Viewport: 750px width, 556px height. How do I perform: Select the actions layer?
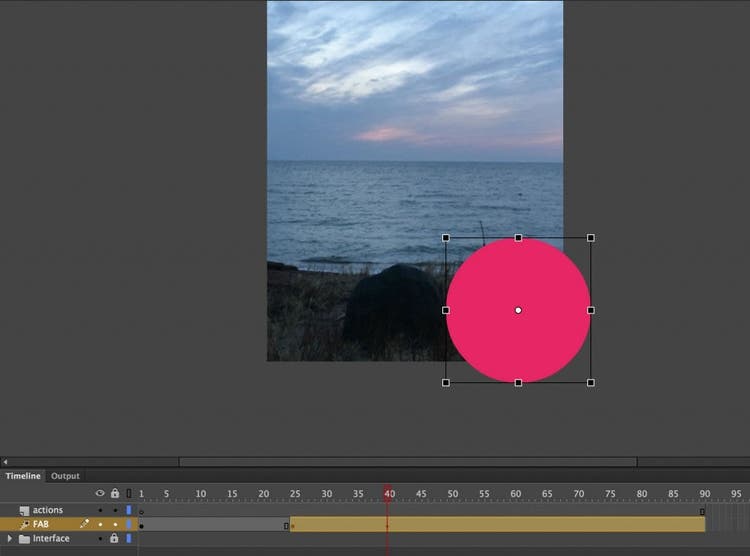(x=47, y=510)
